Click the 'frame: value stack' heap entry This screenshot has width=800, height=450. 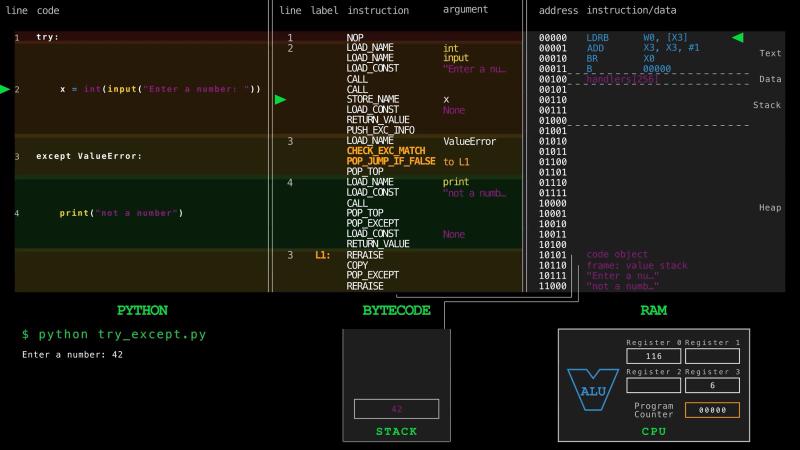(637, 265)
